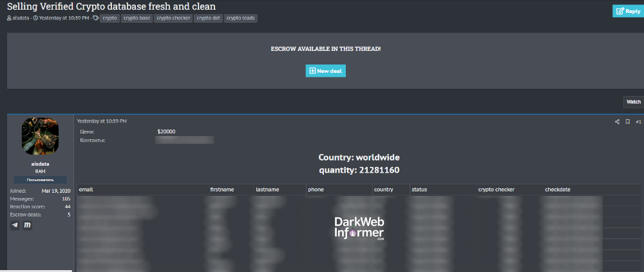
Task: Open a New deal via escrow
Action: (x=325, y=71)
